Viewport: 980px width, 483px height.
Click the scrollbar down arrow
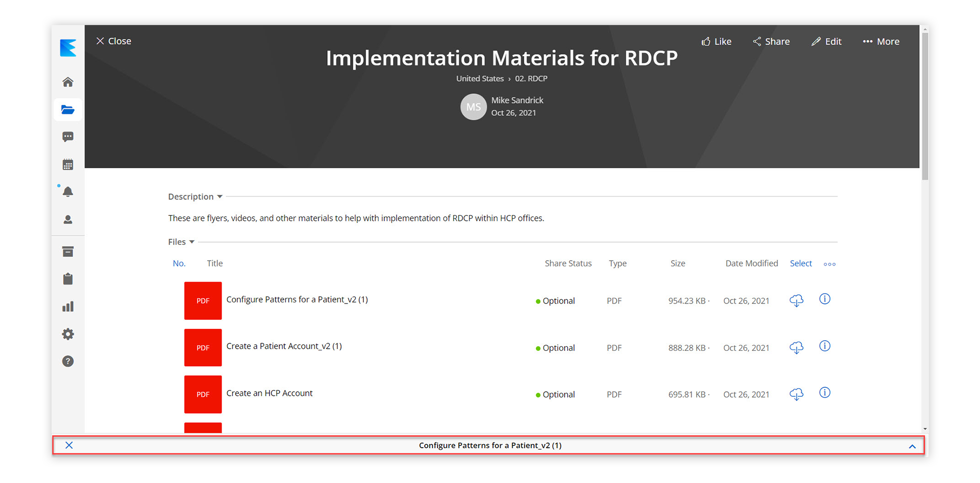point(925,429)
